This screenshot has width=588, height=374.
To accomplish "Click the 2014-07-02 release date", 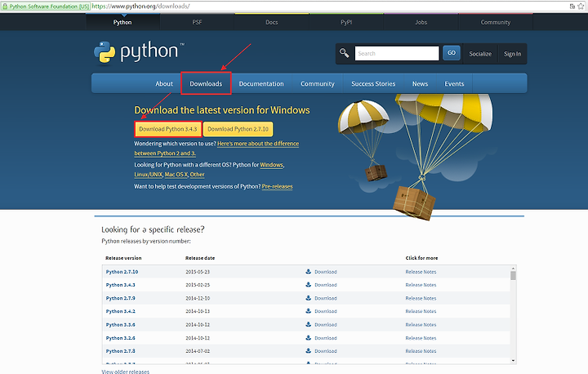I will click(198, 351).
